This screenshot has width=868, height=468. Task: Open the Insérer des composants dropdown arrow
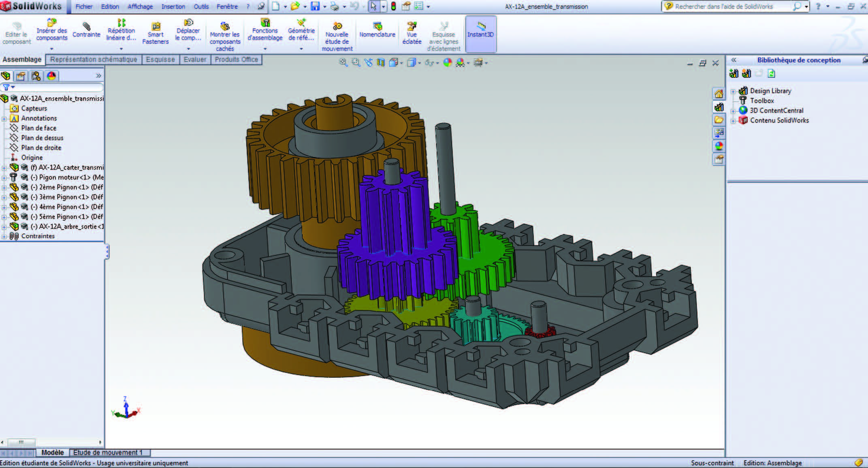pos(51,49)
